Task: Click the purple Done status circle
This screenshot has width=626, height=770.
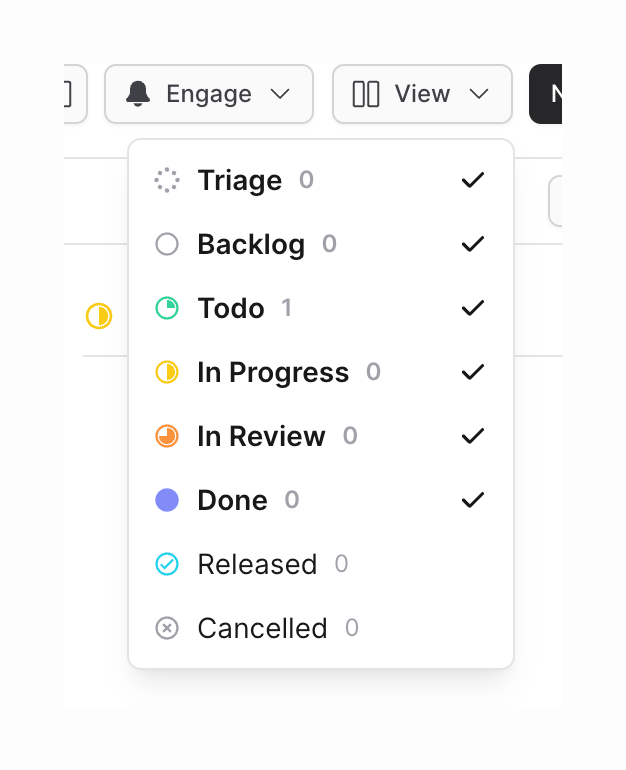Action: 167,500
